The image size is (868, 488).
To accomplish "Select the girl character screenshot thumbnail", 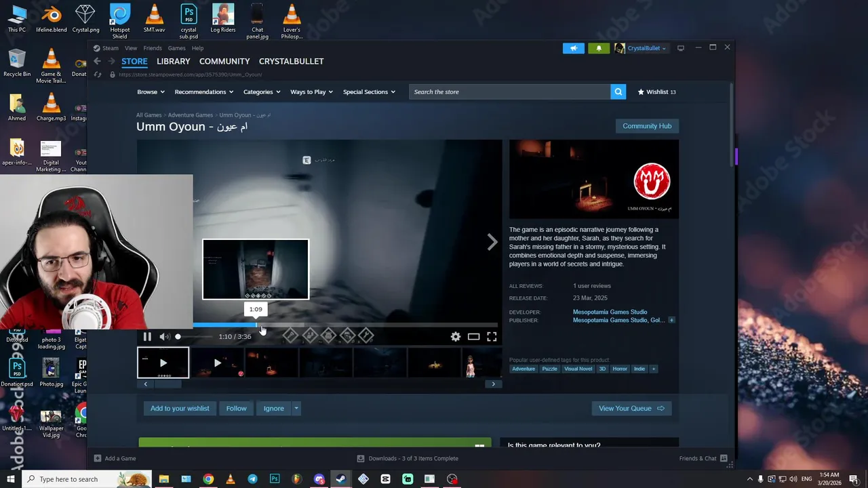I will [x=481, y=363].
